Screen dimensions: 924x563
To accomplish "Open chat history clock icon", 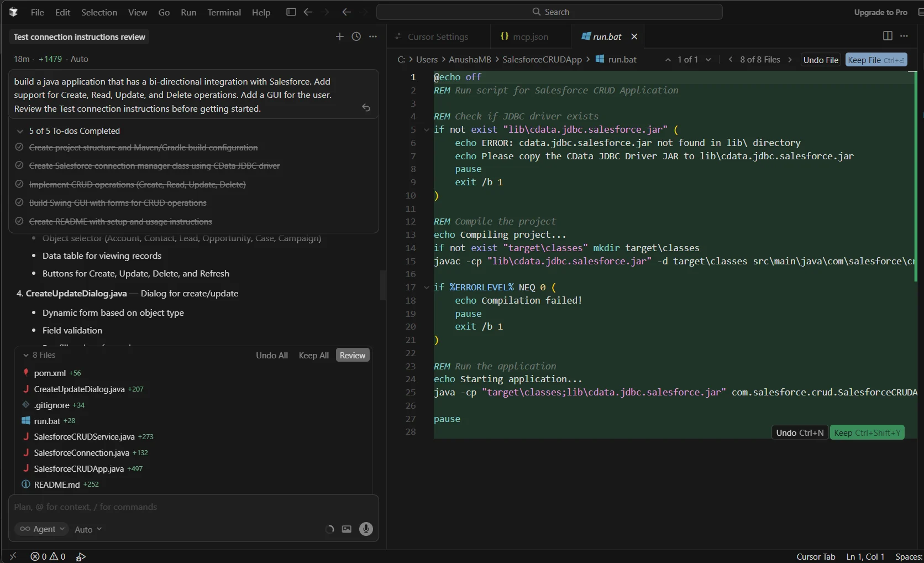I will click(356, 37).
